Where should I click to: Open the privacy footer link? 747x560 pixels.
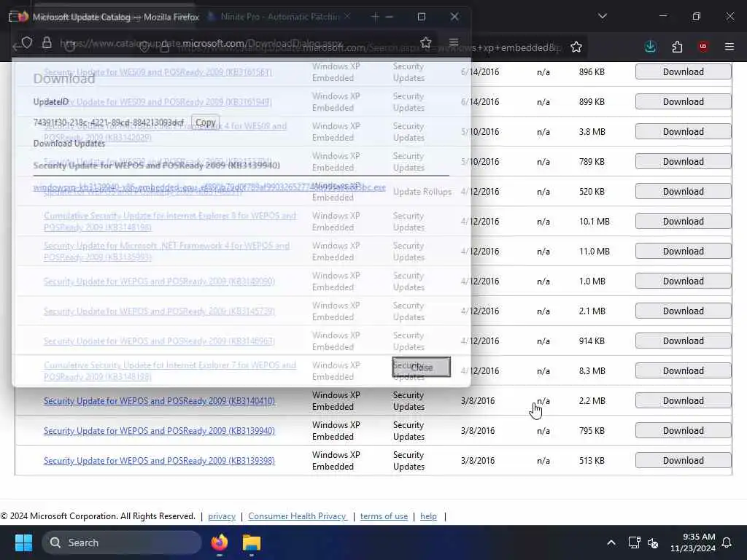[222, 517]
